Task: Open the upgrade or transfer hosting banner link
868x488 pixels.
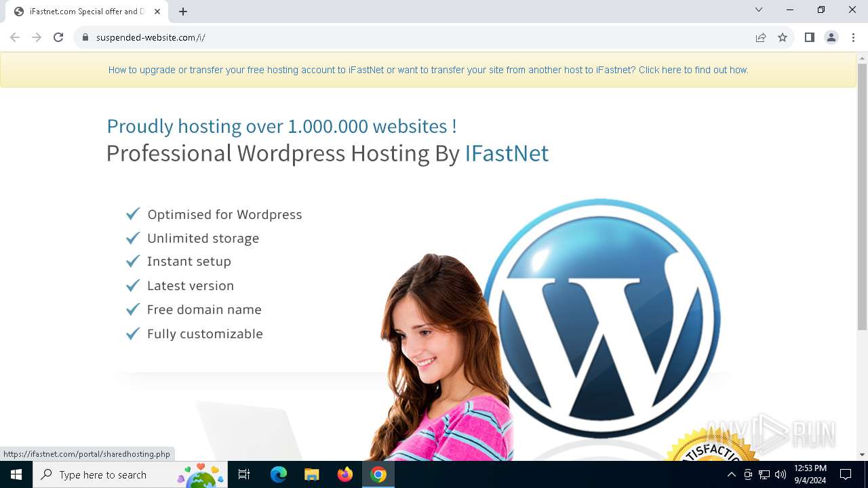Action: [x=429, y=70]
